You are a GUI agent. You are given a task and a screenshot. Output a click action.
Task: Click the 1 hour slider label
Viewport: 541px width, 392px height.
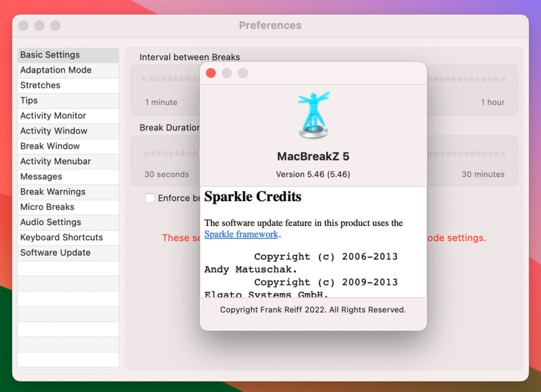(x=492, y=102)
